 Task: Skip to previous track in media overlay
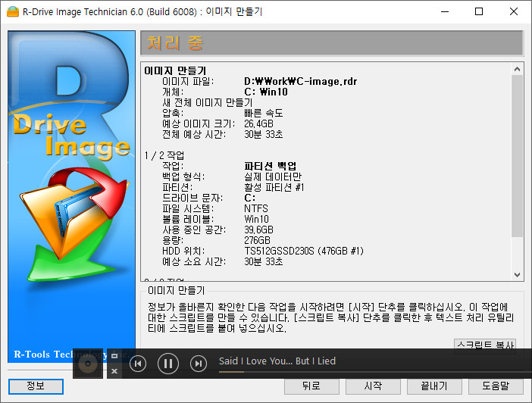138,364
